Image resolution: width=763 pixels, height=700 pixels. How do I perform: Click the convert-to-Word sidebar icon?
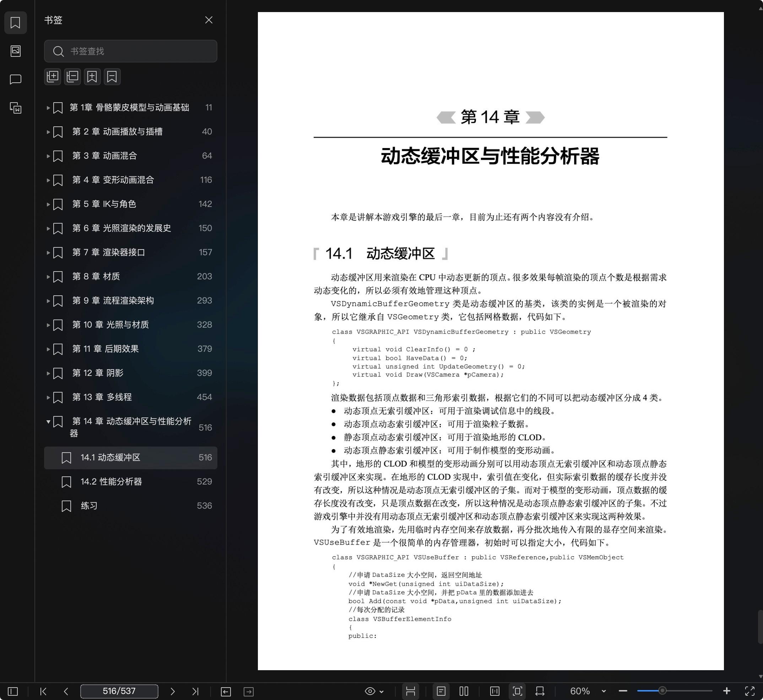15,108
